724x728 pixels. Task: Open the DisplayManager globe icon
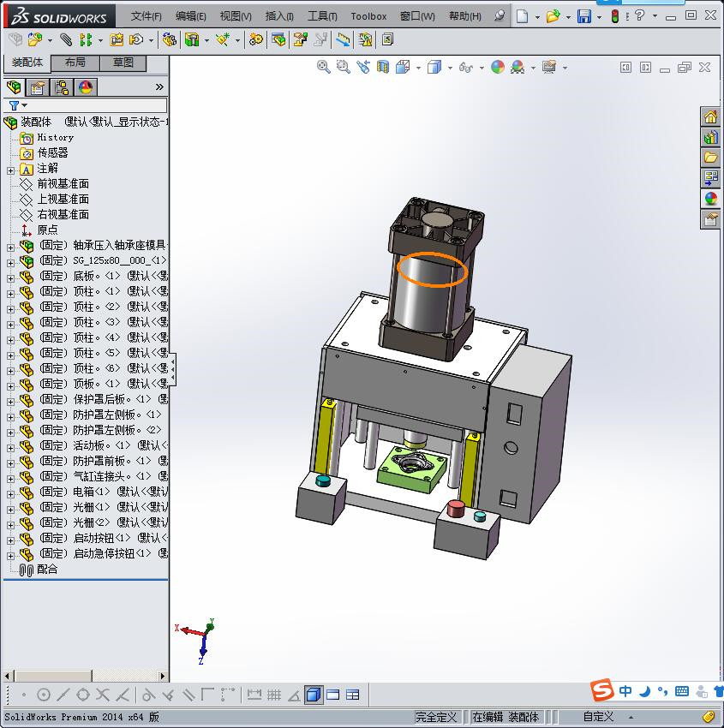pyautogui.click(x=86, y=87)
